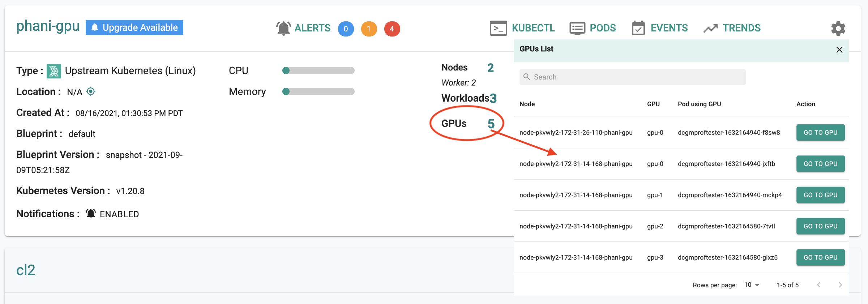The image size is (868, 304).
Task: Click the GPUs count 5
Action: [x=491, y=124]
